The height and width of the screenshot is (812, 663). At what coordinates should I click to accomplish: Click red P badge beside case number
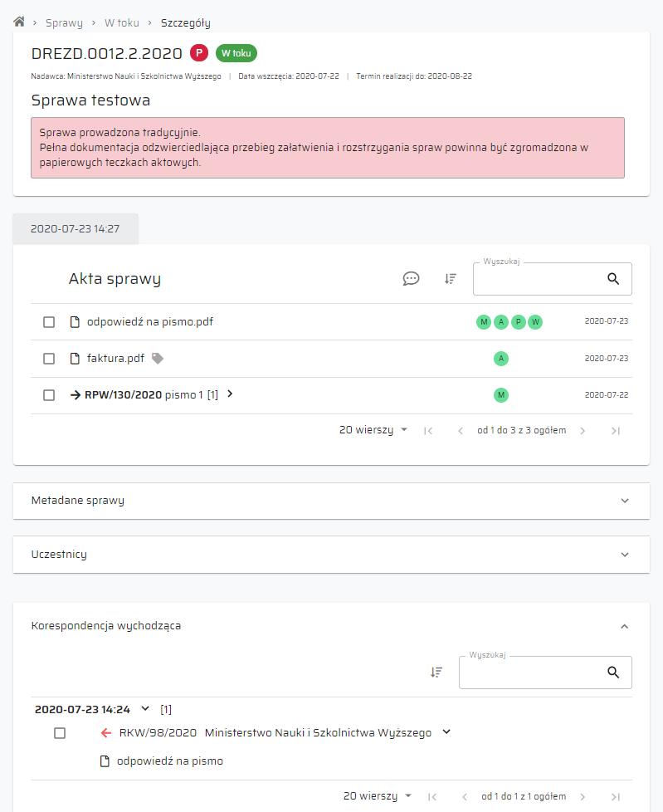199,53
